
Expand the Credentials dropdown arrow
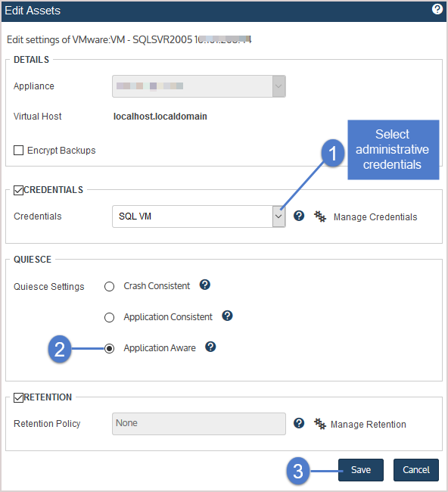278,216
